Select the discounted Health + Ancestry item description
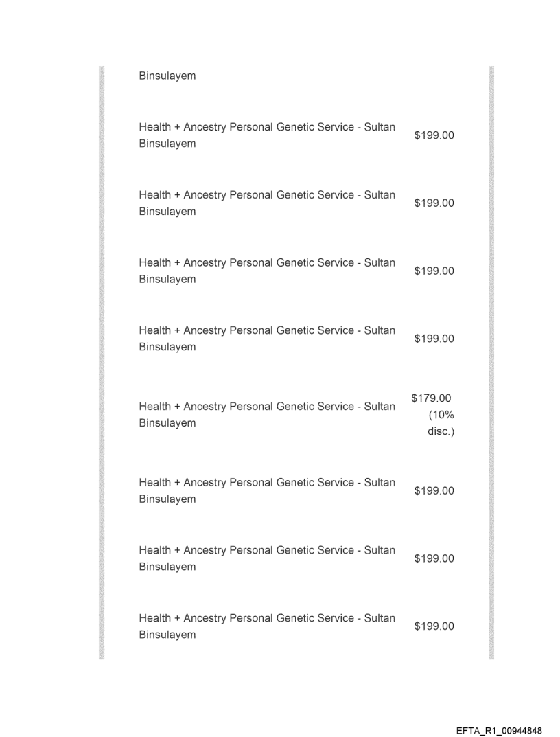This screenshot has height=737, width=560. 266,415
